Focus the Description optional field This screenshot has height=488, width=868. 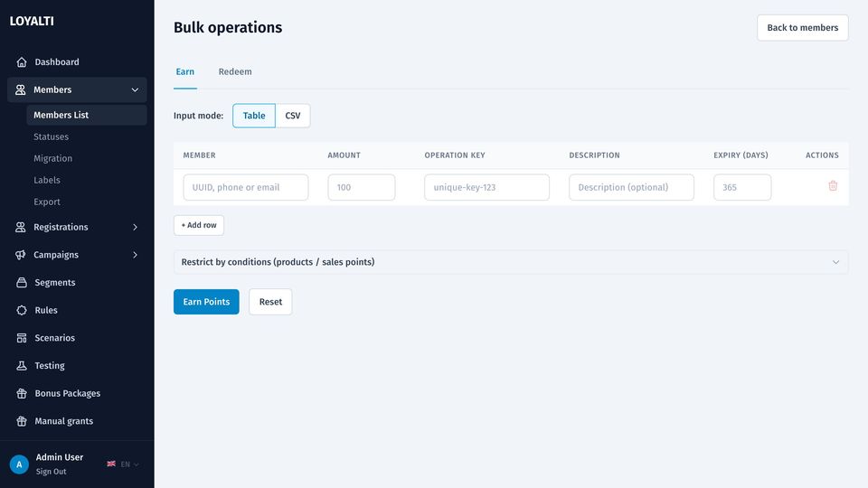[x=632, y=187]
